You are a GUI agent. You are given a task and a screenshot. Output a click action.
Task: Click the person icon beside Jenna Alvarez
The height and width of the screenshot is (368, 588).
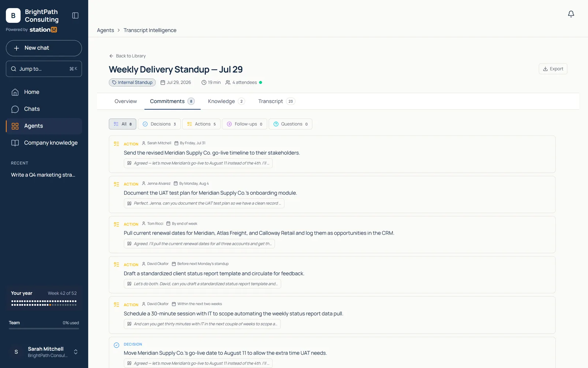tap(144, 183)
